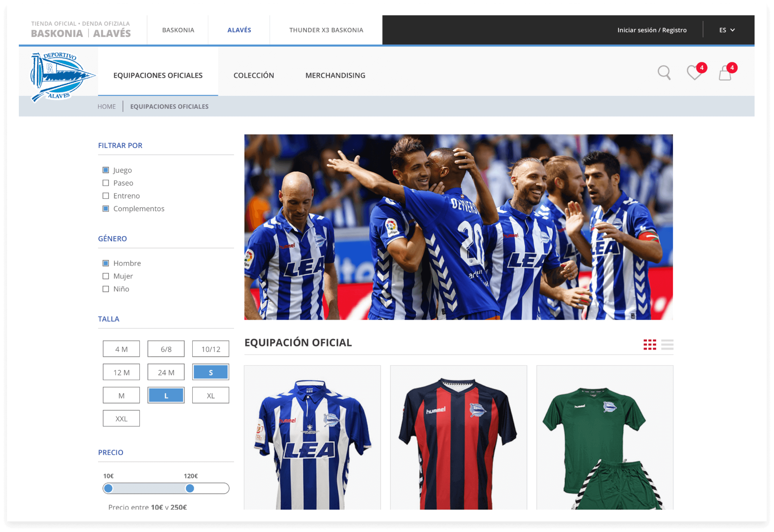Switch to grid view layout
774x532 pixels.
(649, 344)
